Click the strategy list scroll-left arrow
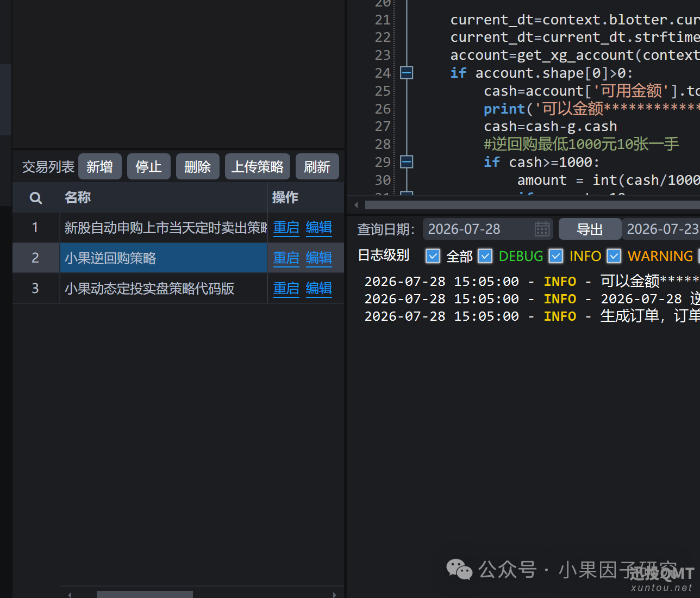 pos(70,595)
